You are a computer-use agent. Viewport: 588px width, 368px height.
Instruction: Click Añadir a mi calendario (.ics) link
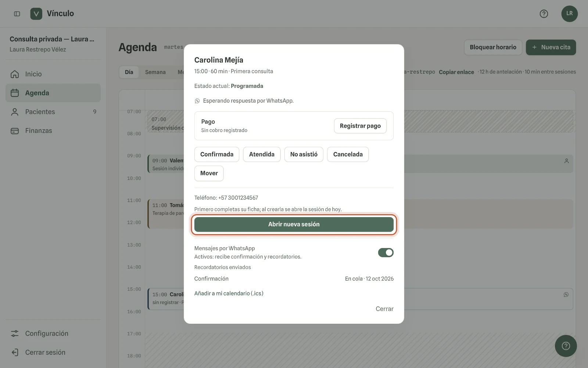[x=229, y=293]
